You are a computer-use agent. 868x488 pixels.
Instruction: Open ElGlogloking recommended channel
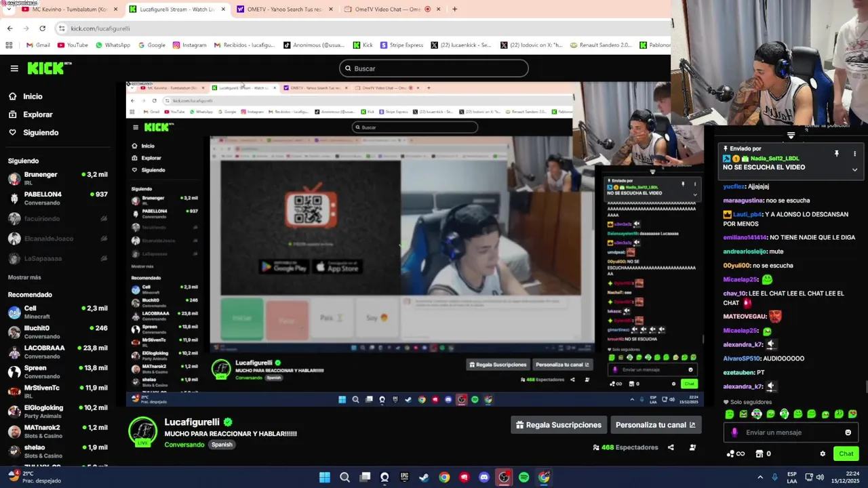coord(58,411)
